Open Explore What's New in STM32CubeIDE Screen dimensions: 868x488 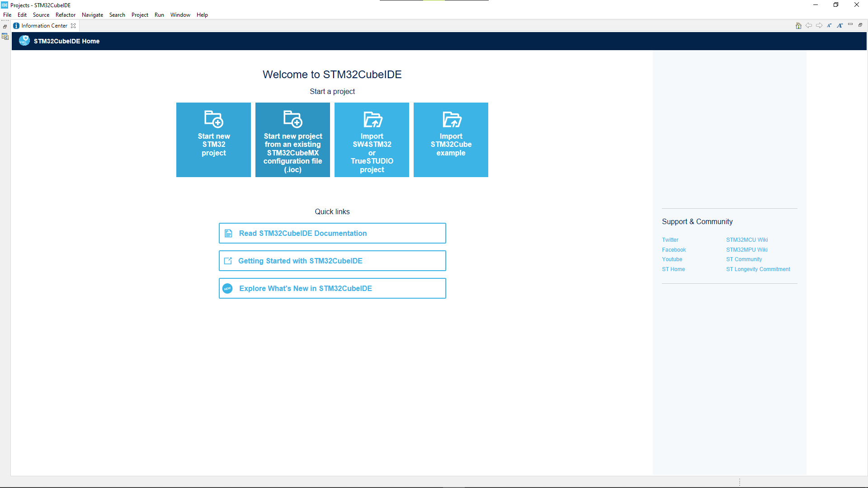[332, 288]
